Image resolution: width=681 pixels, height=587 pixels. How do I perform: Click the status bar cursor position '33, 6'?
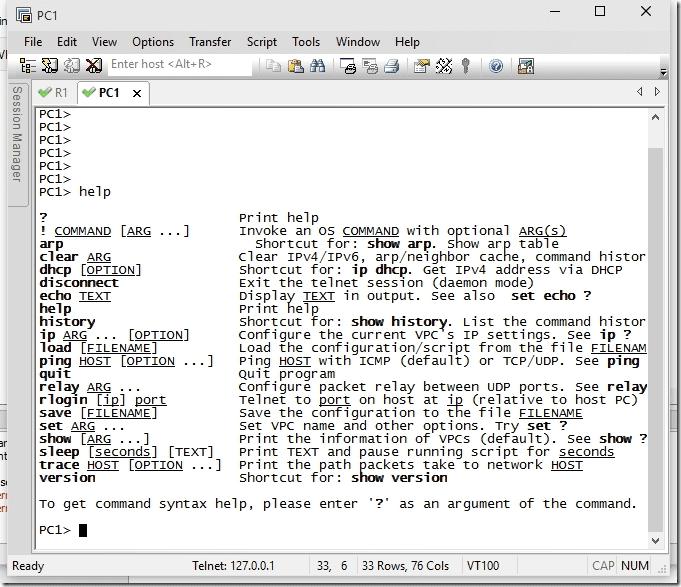click(x=332, y=566)
